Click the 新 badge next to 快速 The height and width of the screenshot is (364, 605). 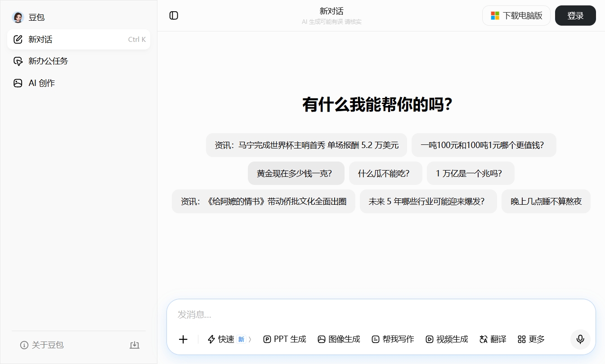pos(241,339)
